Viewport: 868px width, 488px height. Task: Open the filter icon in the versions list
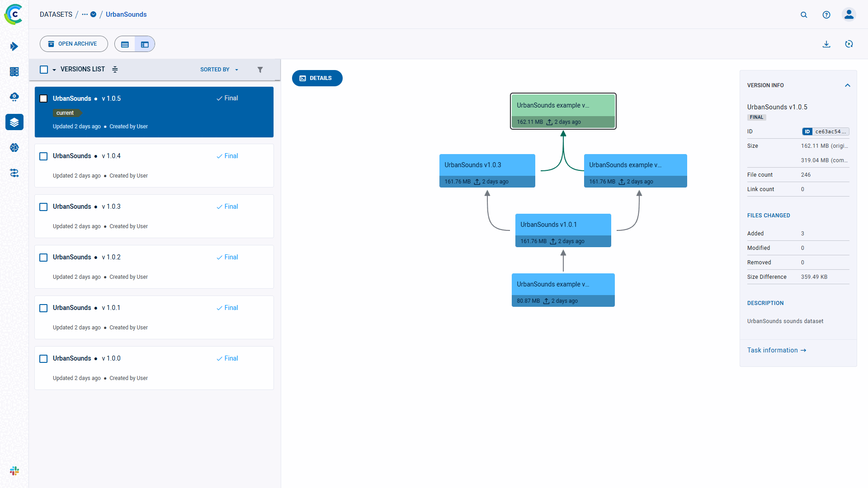(260, 70)
